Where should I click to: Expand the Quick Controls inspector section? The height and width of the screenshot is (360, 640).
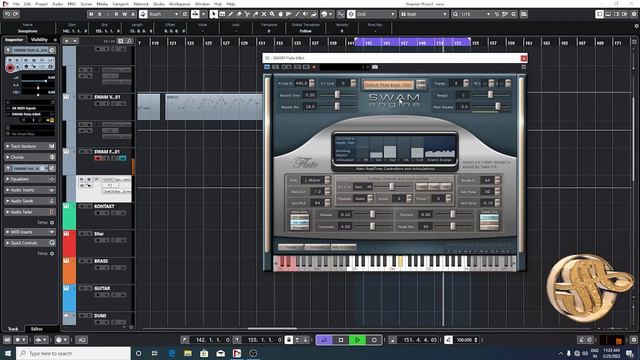point(30,243)
